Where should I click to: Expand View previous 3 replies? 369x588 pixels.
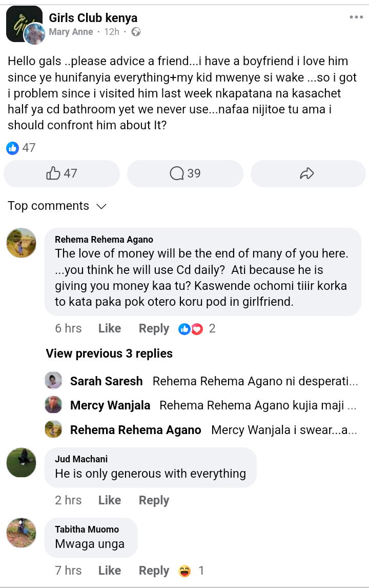tap(109, 354)
